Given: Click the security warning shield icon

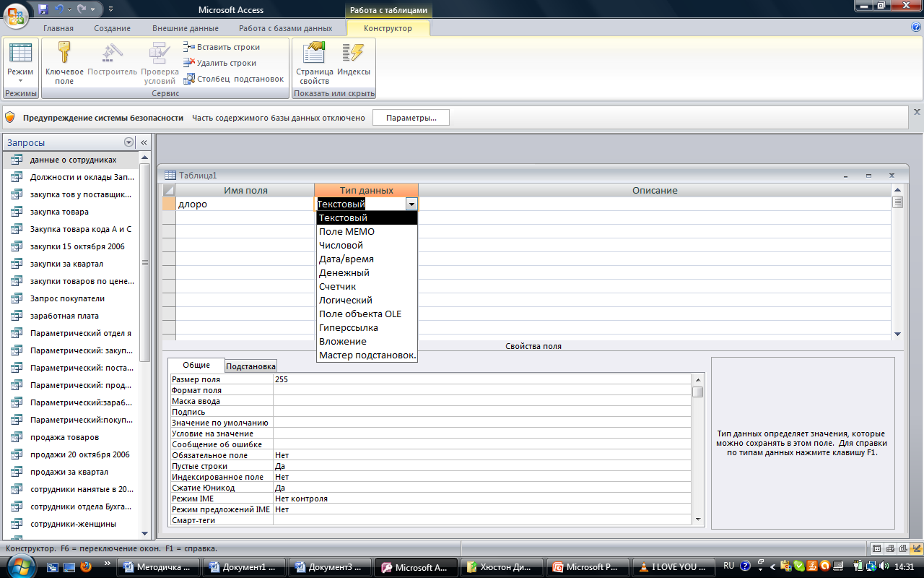Looking at the screenshot, I should click(x=10, y=117).
